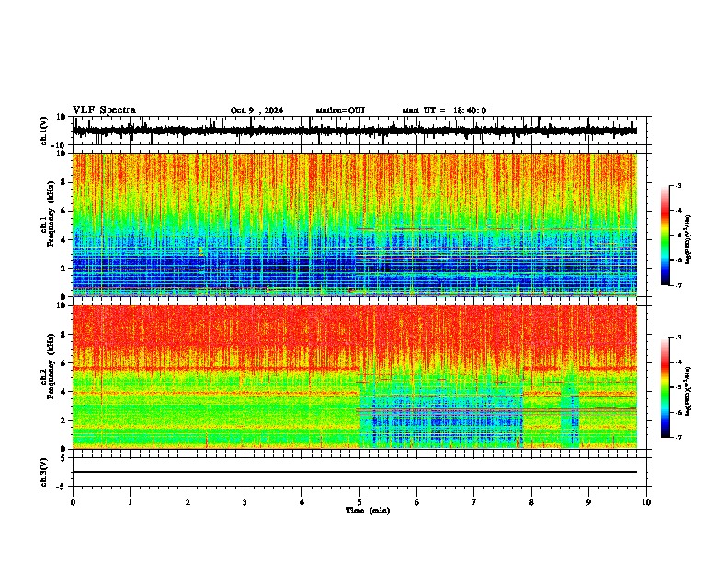Select the "Oct. 9, 2024" date text
This screenshot has height=563, width=728.
click(x=256, y=110)
